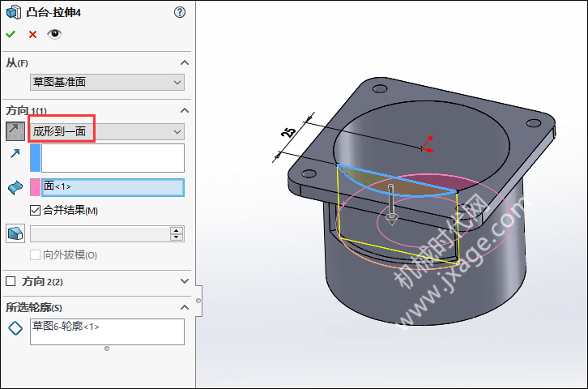The height and width of the screenshot is (389, 588).
Task: Decrease the draft angle spinner down
Action: [177, 237]
